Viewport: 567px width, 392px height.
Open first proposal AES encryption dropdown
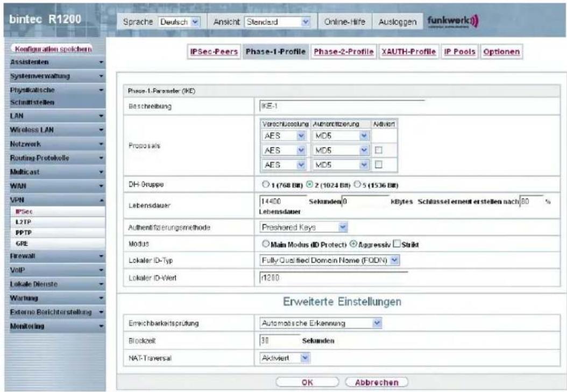[284, 136]
